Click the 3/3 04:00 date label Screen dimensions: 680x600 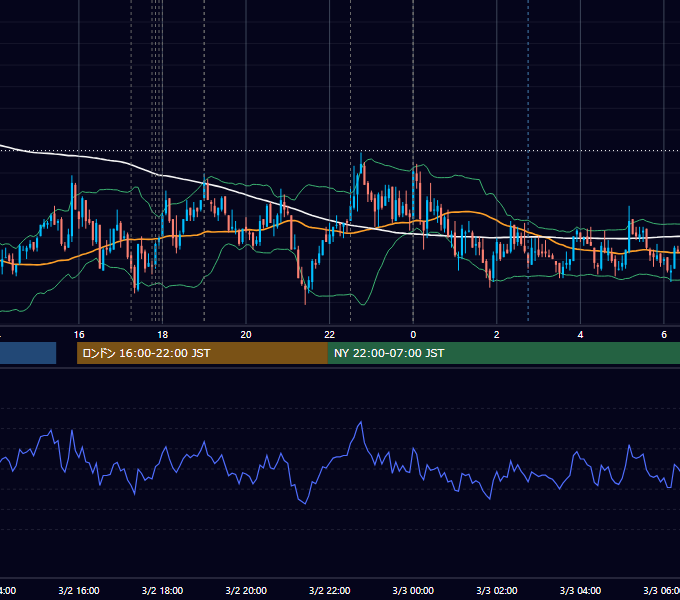point(580,590)
